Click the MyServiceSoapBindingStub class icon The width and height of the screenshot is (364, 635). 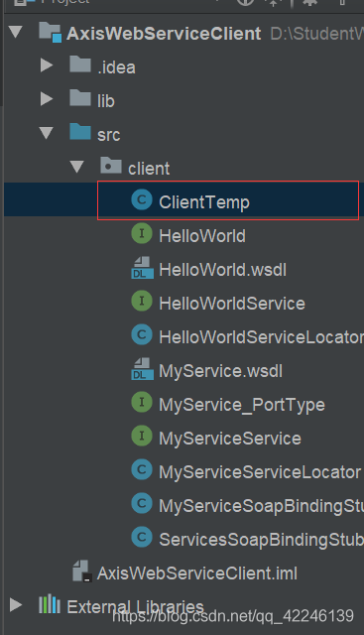(x=142, y=503)
